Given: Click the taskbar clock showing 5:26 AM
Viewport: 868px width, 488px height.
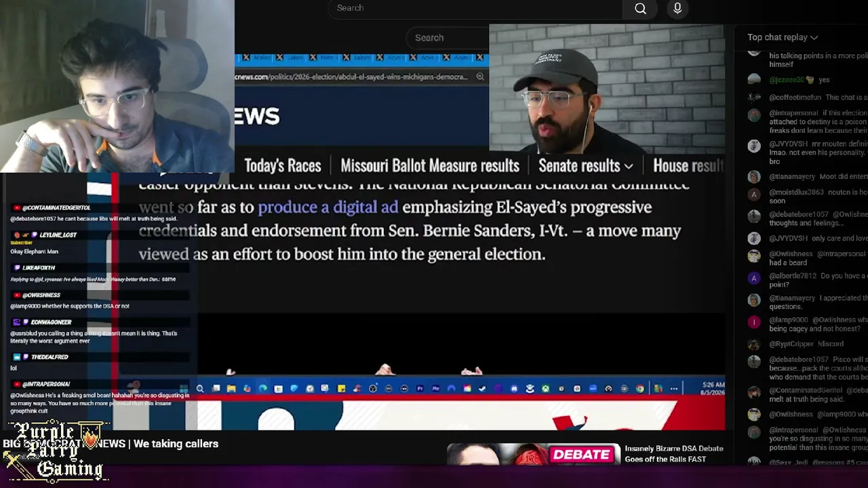Looking at the screenshot, I should [x=713, y=388].
